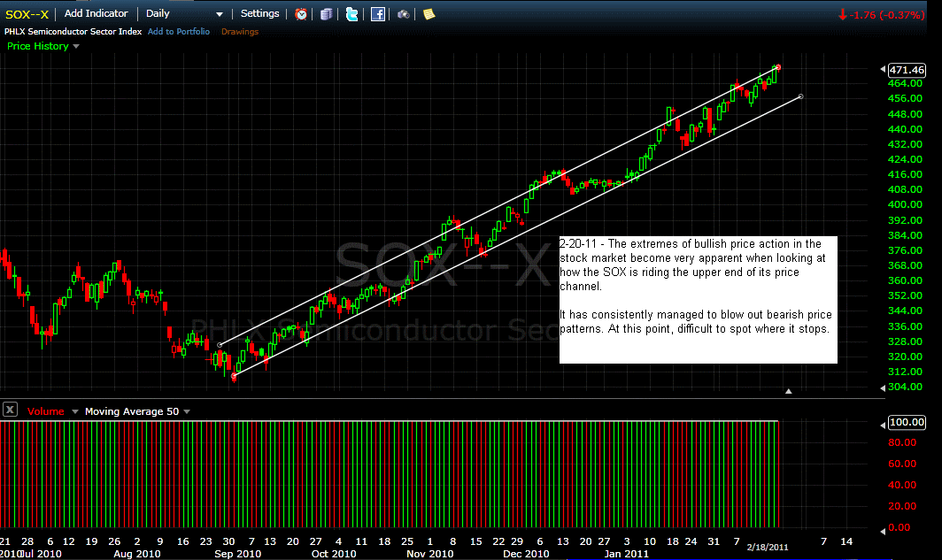This screenshot has width=942, height=560.
Task: Click the 0.00 volume axis label
Action: tap(899, 527)
